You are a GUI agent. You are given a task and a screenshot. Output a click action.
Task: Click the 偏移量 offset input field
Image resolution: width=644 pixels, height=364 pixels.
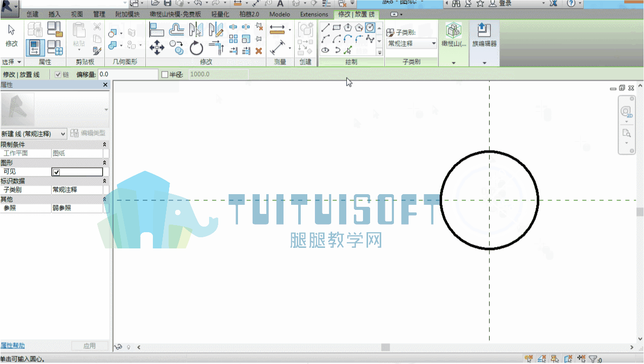pos(128,75)
